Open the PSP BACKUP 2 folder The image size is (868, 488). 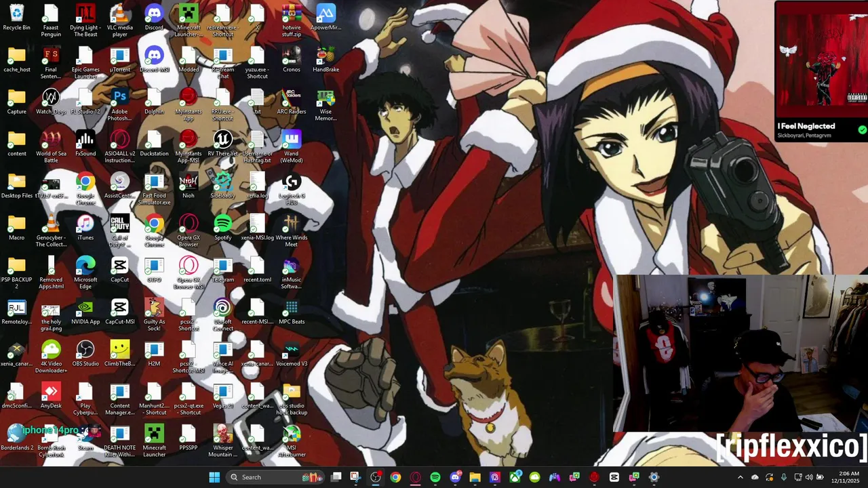tap(16, 270)
